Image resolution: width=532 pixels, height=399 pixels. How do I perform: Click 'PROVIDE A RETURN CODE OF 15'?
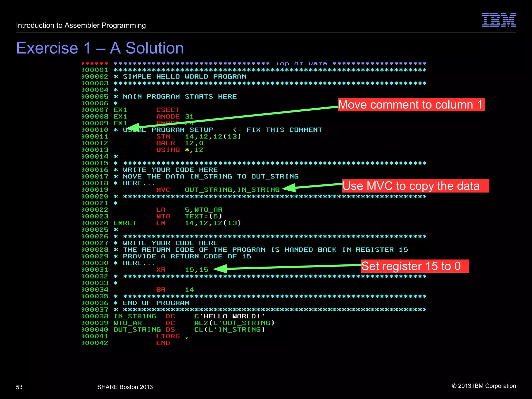coord(187,256)
